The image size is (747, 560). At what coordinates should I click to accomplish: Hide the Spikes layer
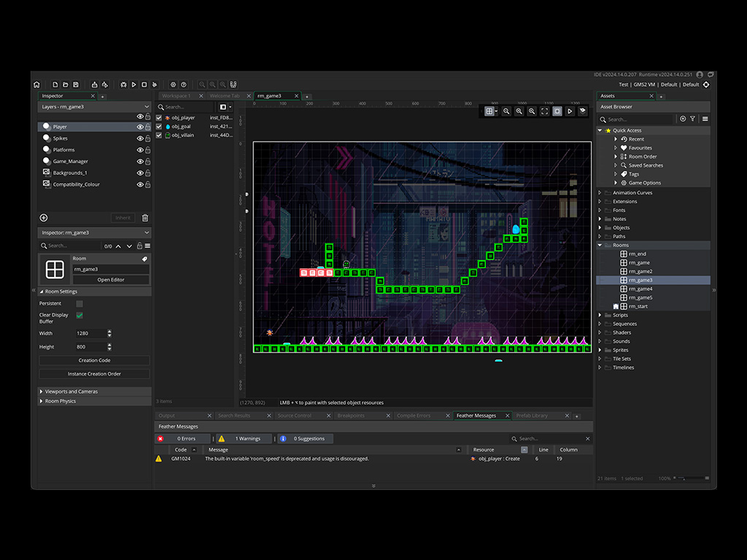coord(139,138)
